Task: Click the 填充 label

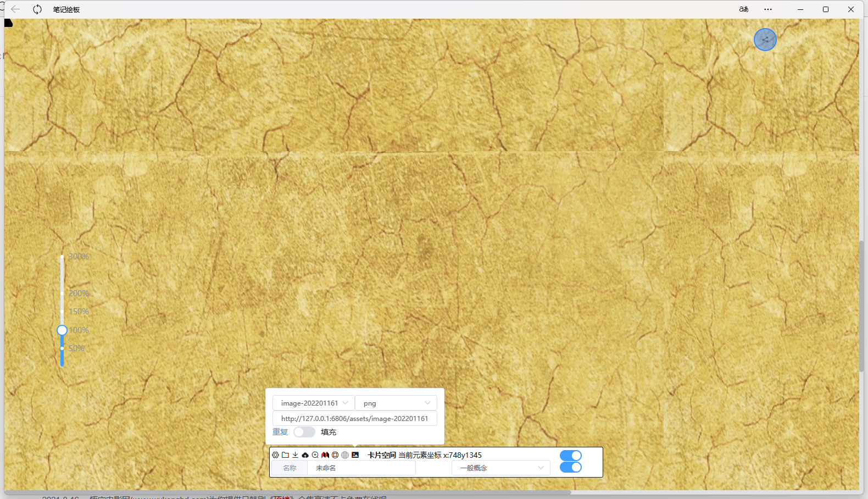Action: pos(329,432)
